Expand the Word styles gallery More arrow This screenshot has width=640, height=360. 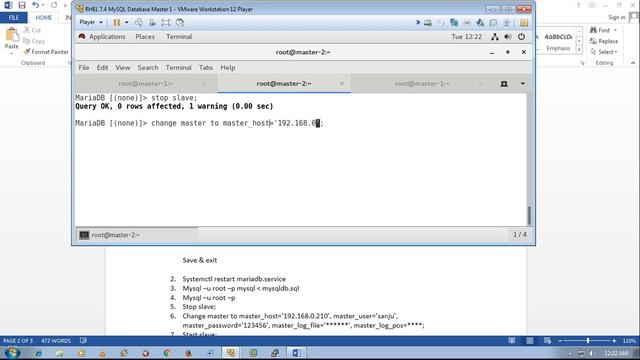[x=579, y=50]
